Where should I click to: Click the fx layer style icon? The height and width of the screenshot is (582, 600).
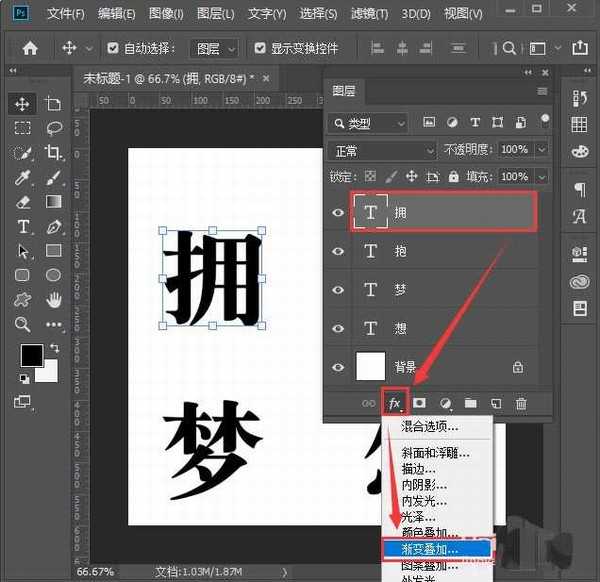point(395,403)
